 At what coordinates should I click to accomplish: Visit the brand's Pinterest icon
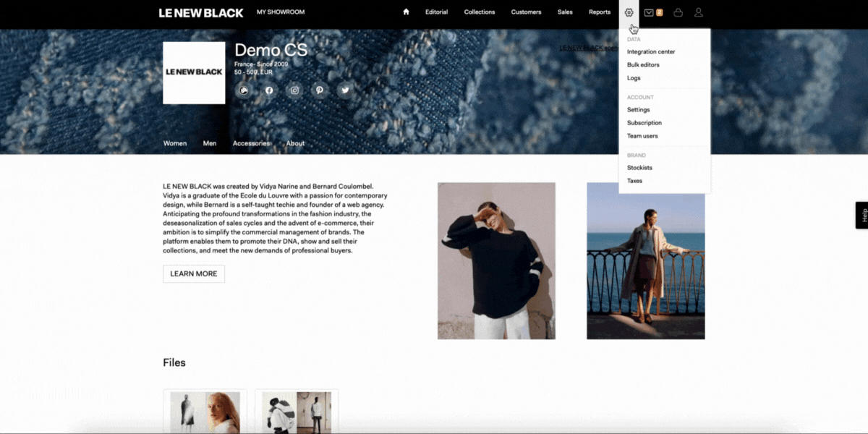tap(320, 90)
